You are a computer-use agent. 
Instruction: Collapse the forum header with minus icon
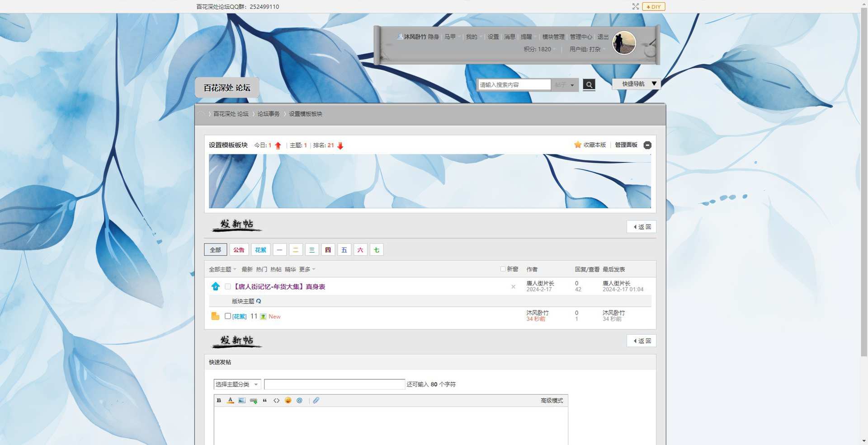point(647,145)
